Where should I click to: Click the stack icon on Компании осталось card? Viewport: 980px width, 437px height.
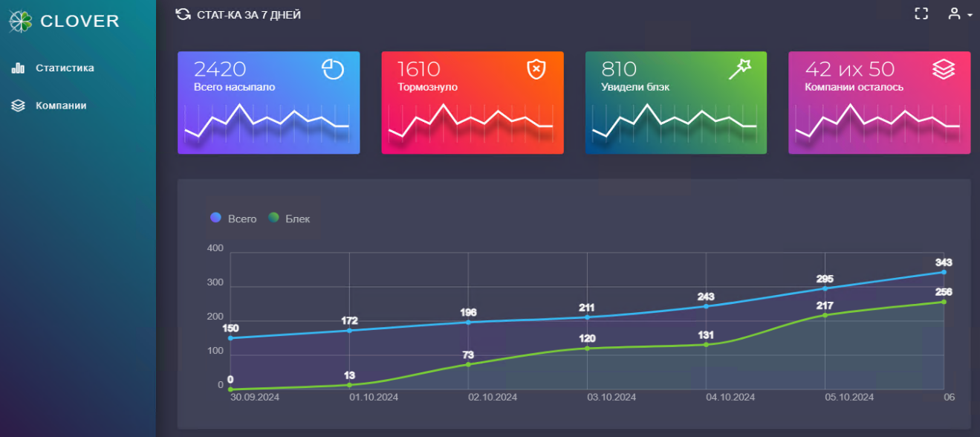tap(943, 69)
